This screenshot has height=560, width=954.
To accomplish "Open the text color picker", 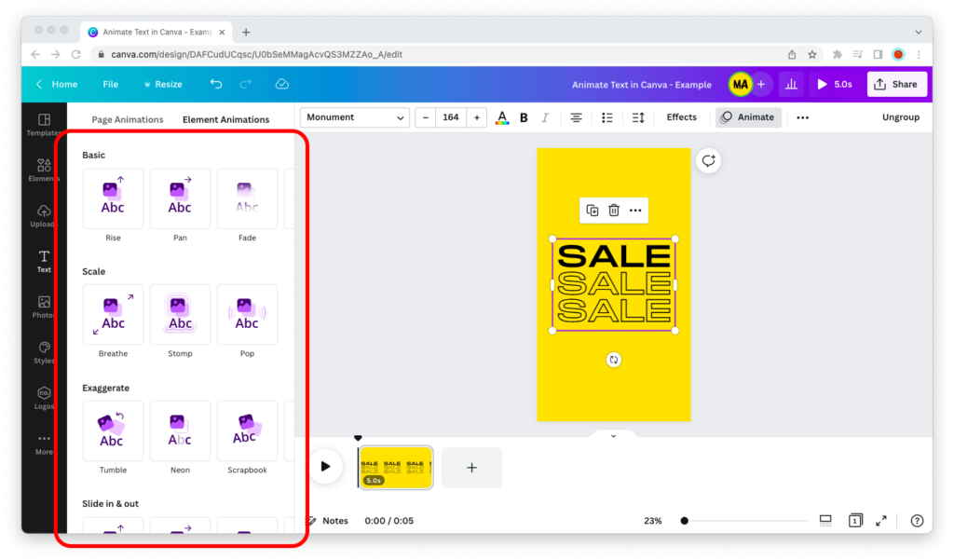I will pos(502,117).
